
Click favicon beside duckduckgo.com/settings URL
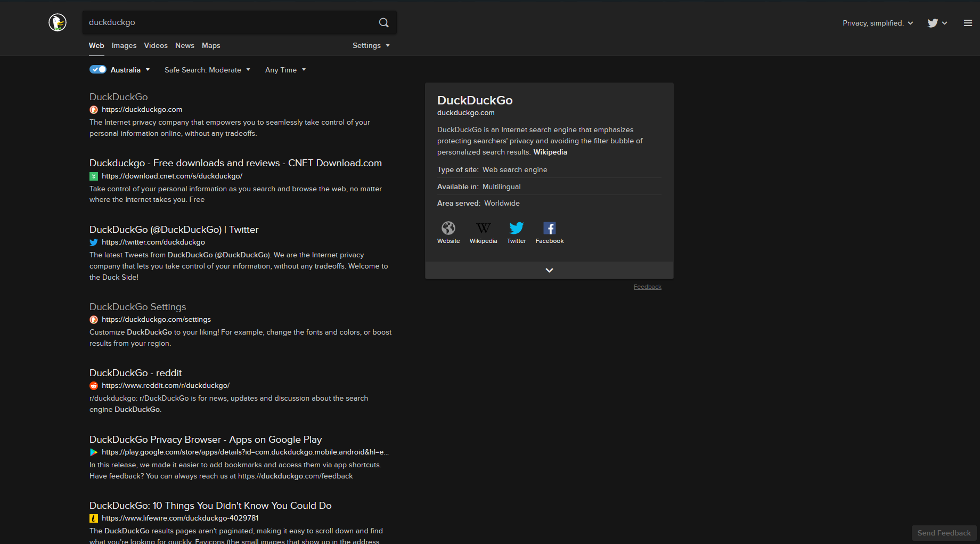[x=94, y=320]
